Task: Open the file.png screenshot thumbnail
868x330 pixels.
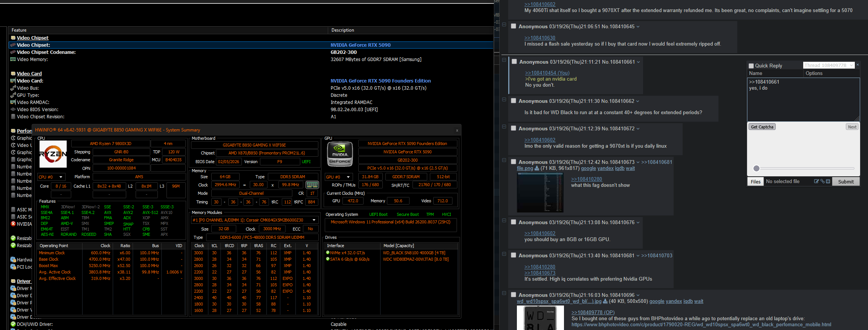Action: [x=540, y=193]
